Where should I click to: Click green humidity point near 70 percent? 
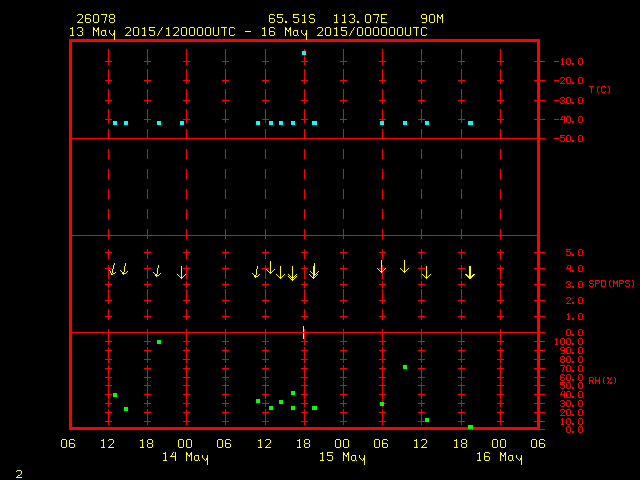point(405,367)
